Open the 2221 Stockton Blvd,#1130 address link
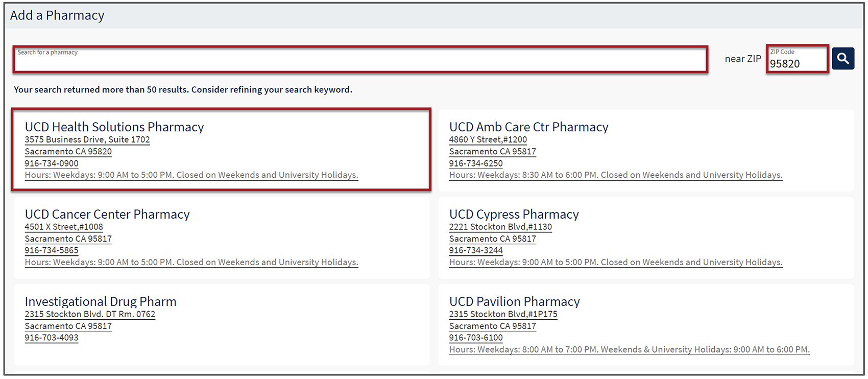This screenshot has width=868, height=379. (500, 227)
